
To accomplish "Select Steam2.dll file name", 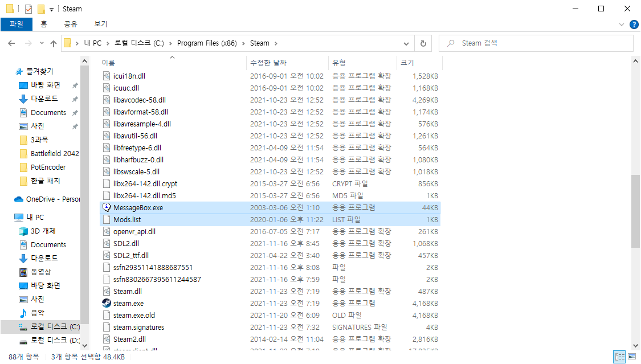I will pos(129,339).
